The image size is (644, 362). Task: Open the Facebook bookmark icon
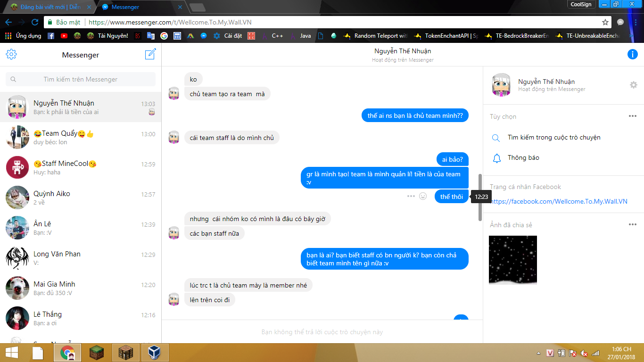(51, 36)
